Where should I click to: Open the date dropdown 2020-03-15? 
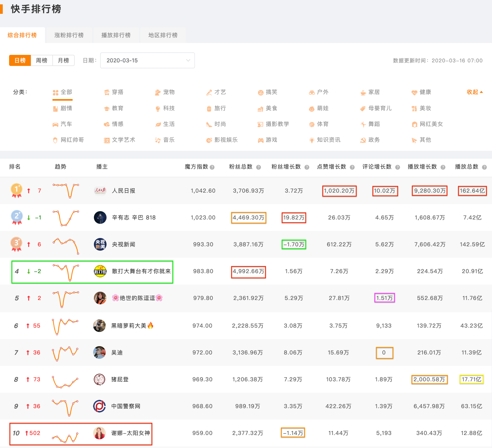pos(148,60)
